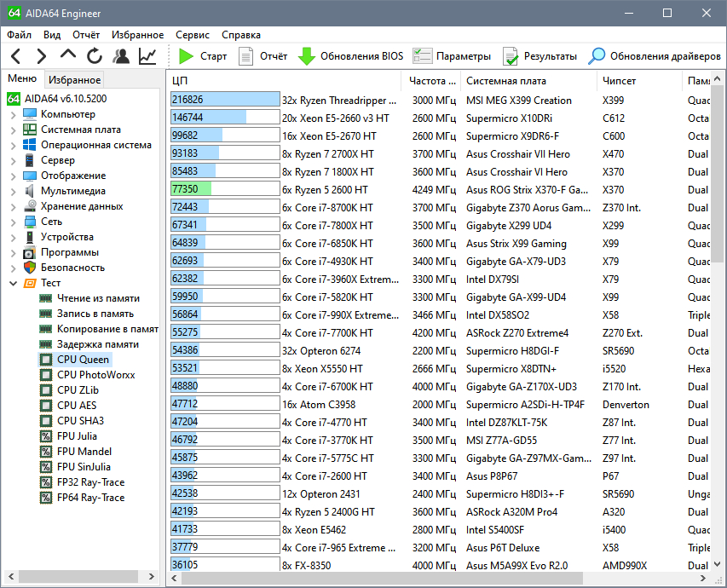Viewport: 727px width, 588px height.
Task: Select the Компьютер monitor icon
Action: 30,114
